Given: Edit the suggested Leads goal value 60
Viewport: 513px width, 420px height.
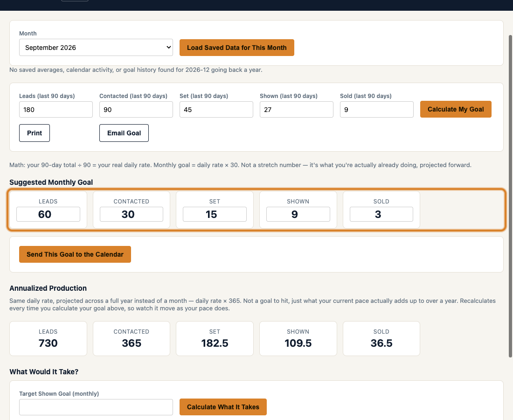Looking at the screenshot, I should (x=48, y=214).
